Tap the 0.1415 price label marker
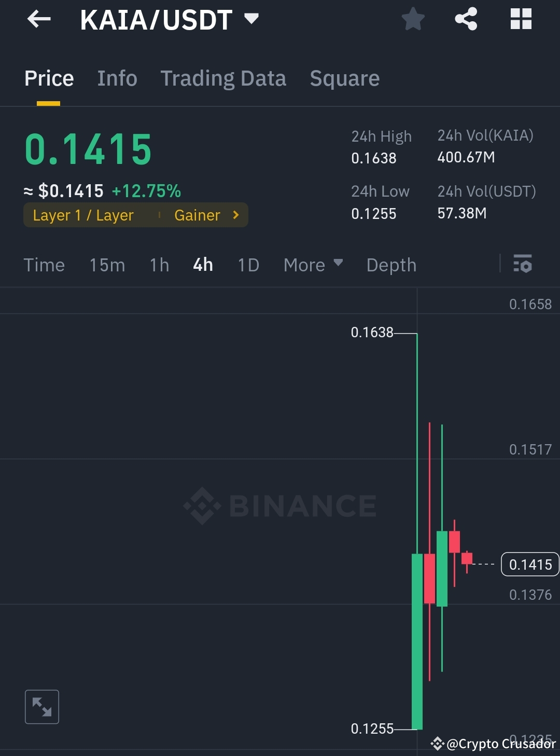Image resolution: width=560 pixels, height=756 pixels. coord(529,565)
